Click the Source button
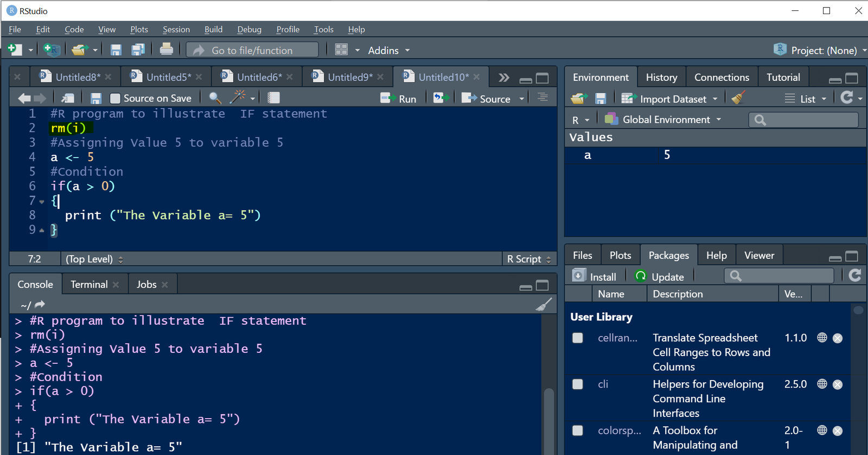The image size is (868, 455). [x=486, y=99]
